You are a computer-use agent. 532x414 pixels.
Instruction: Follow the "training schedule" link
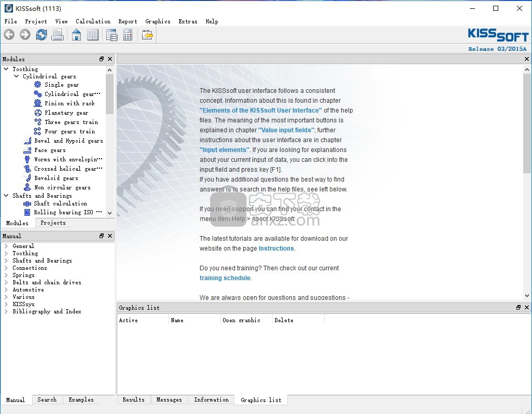tap(225, 278)
